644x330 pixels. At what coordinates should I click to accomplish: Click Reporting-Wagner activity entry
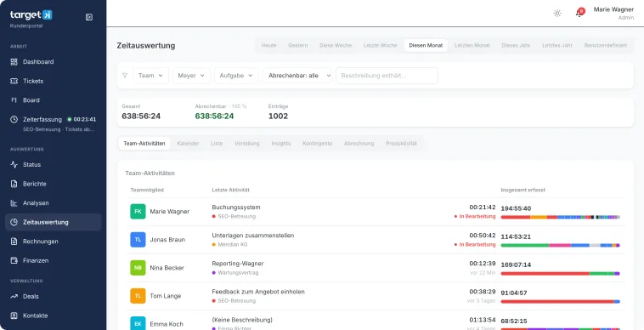coord(238,264)
